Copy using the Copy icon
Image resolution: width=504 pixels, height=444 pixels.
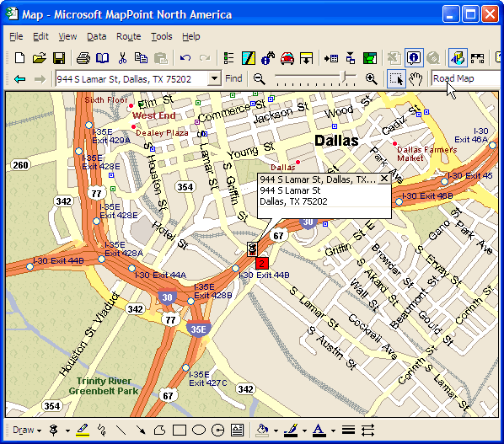[141, 58]
